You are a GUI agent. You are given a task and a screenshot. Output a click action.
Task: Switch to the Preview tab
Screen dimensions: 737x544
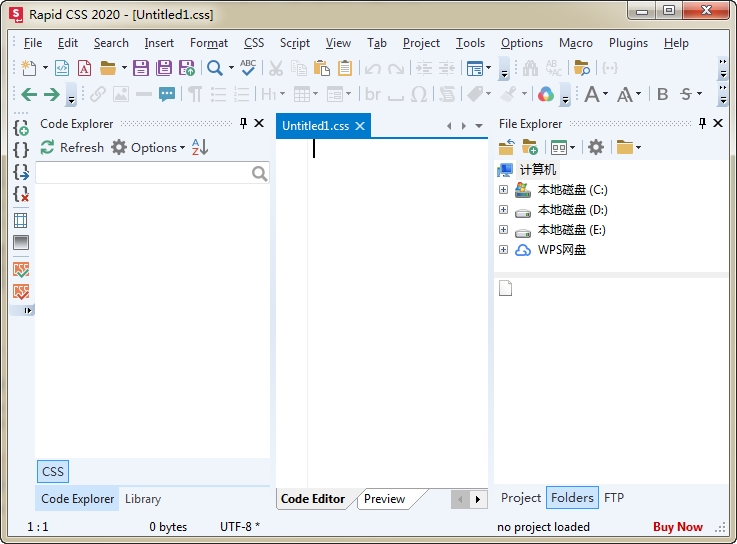coord(384,499)
